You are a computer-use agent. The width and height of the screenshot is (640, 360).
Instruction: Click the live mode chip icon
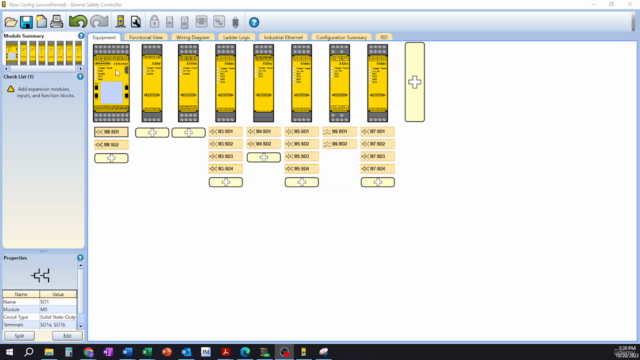[x=202, y=22]
